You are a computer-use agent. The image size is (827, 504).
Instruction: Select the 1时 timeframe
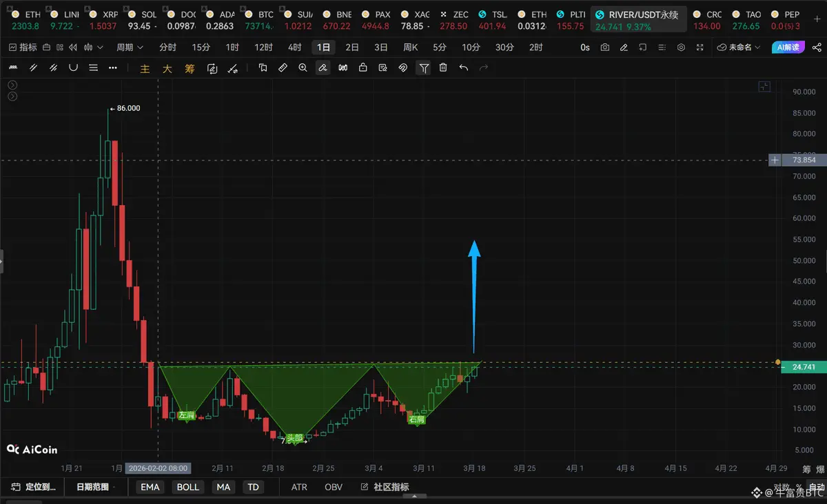click(x=232, y=48)
